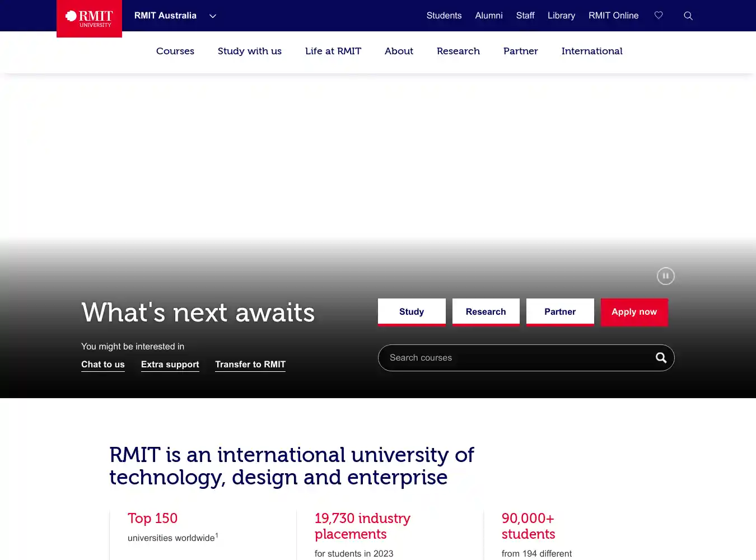This screenshot has width=756, height=560.
Task: Open the Library link
Action: [561, 16]
